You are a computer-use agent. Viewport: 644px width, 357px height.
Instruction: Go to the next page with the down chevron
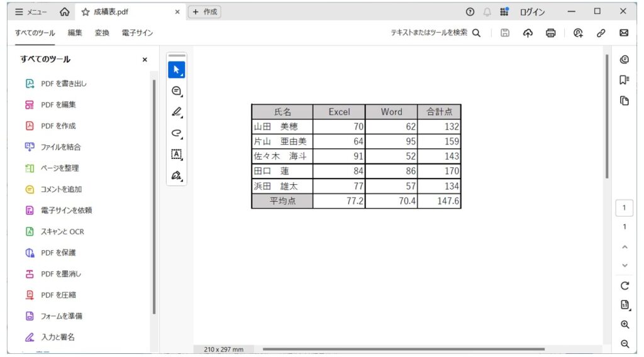(625, 265)
